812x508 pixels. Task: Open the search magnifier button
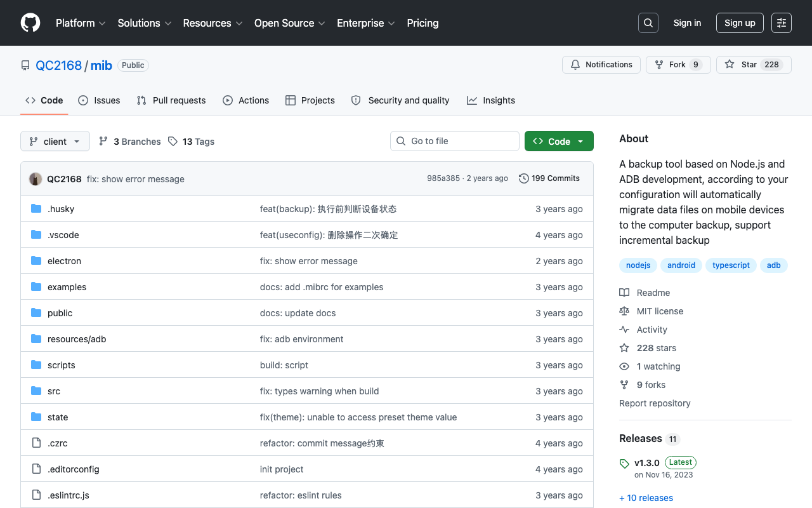click(x=648, y=23)
